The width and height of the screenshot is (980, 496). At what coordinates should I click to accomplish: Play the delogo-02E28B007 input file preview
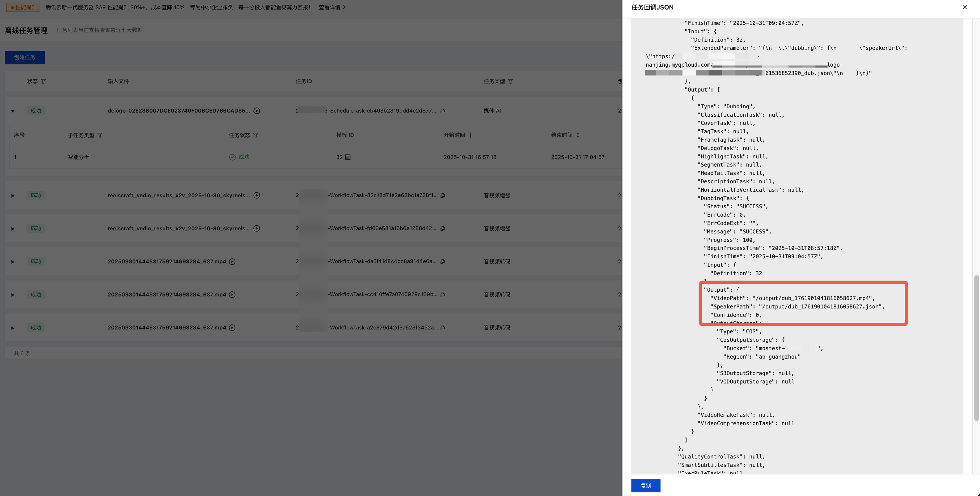pyautogui.click(x=257, y=111)
